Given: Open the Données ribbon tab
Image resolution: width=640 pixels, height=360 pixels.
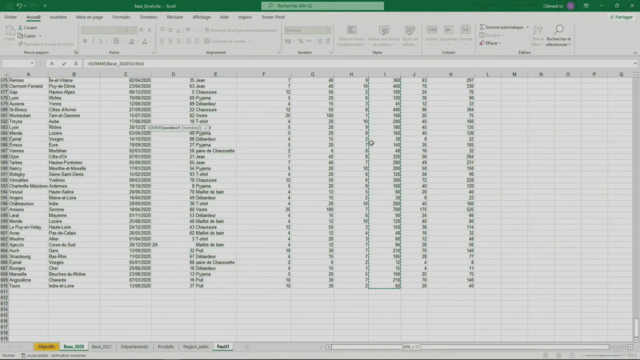Looking at the screenshot, I should point(149,17).
